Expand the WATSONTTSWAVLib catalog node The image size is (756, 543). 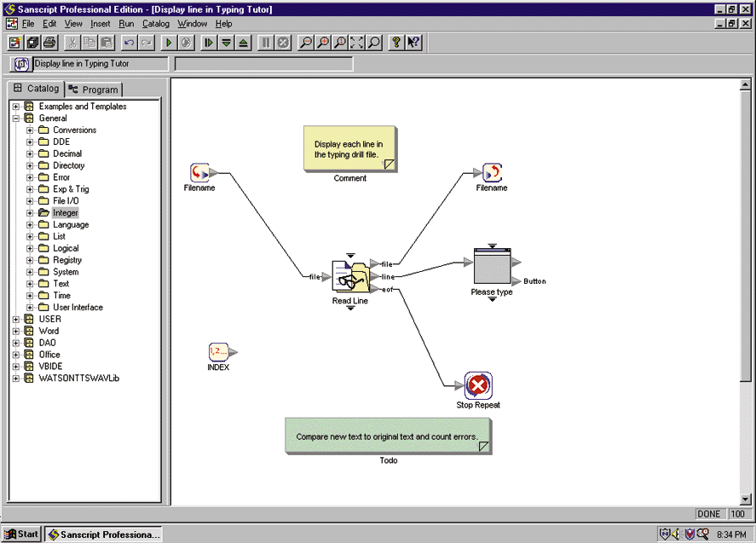pos(16,378)
